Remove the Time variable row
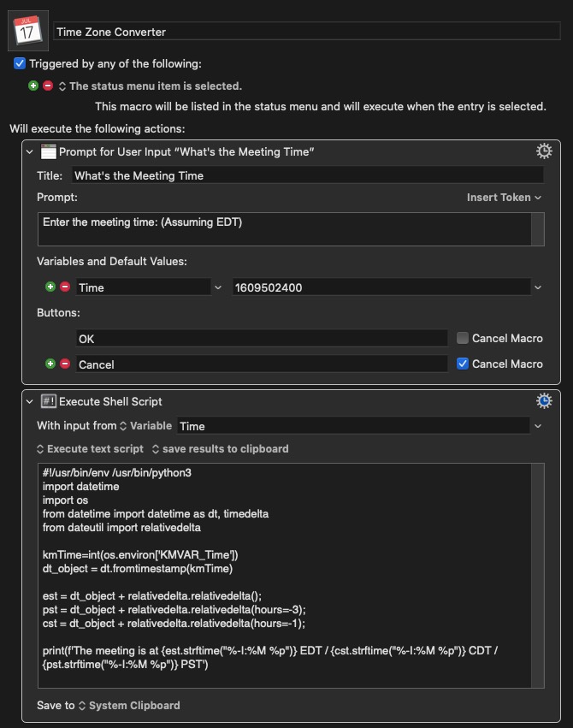Viewport: 573px width, 728px height. tap(65, 287)
